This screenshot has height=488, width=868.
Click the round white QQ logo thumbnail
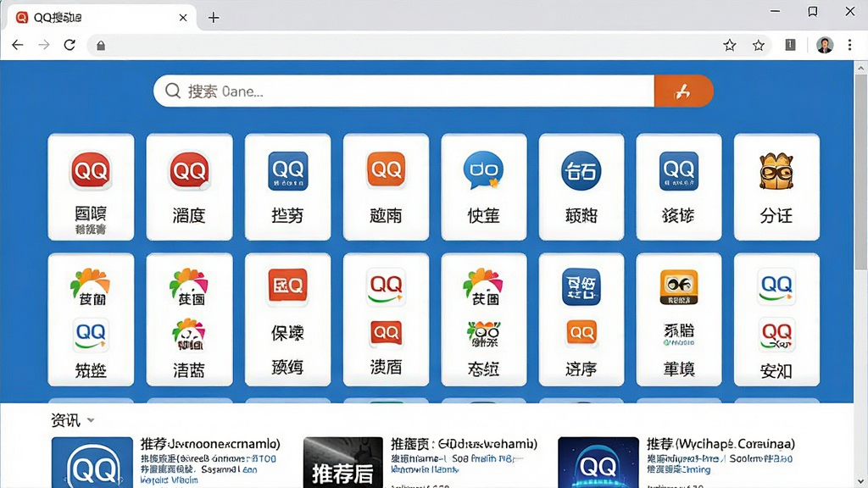click(92, 463)
